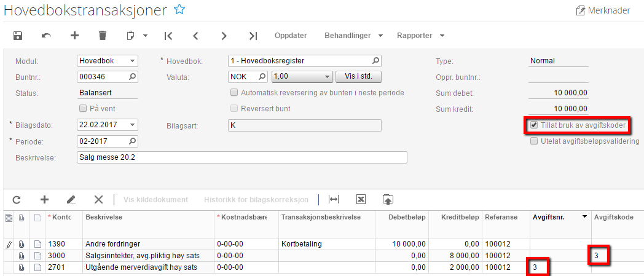
Task: Open the Merknader notes link
Action: tap(603, 10)
